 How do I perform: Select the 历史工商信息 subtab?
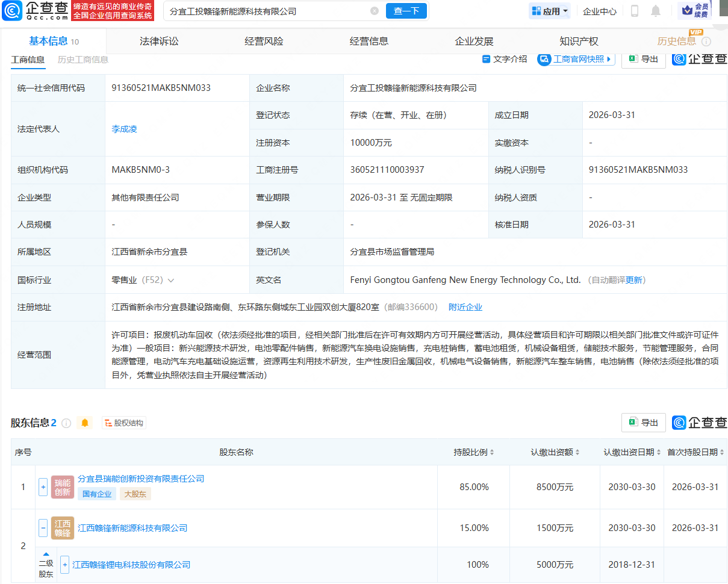coord(83,60)
